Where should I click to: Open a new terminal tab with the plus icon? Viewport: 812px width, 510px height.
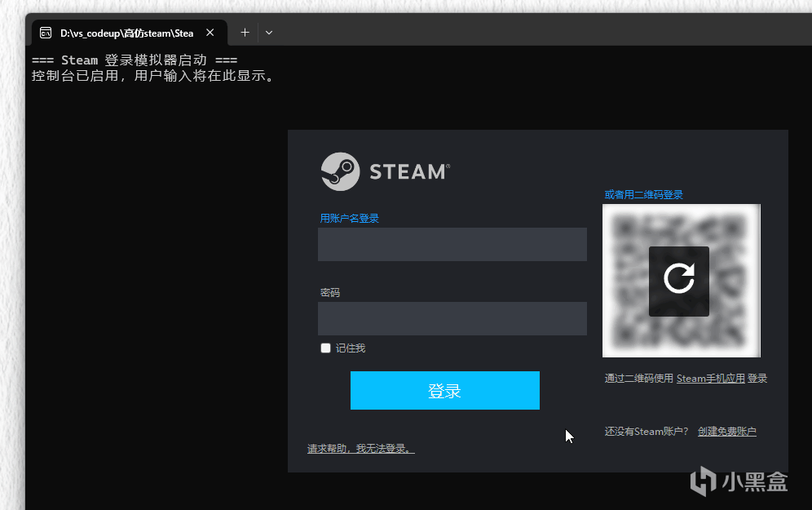click(x=244, y=32)
